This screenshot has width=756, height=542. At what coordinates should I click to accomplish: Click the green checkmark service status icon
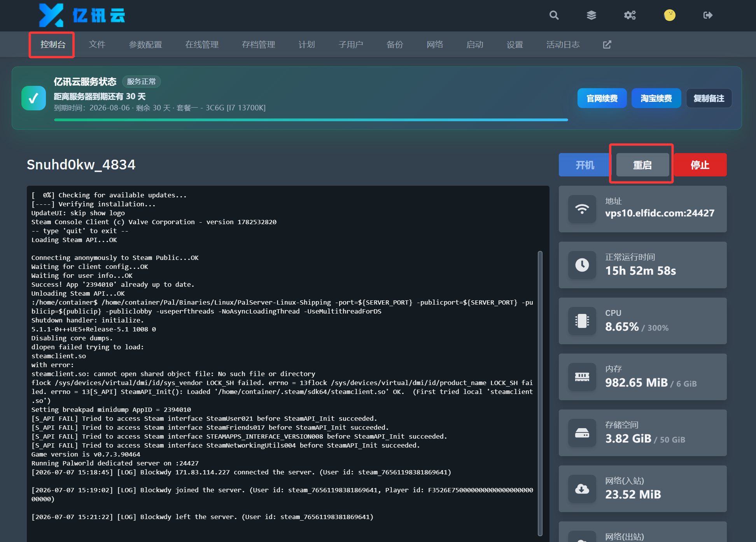(x=34, y=98)
